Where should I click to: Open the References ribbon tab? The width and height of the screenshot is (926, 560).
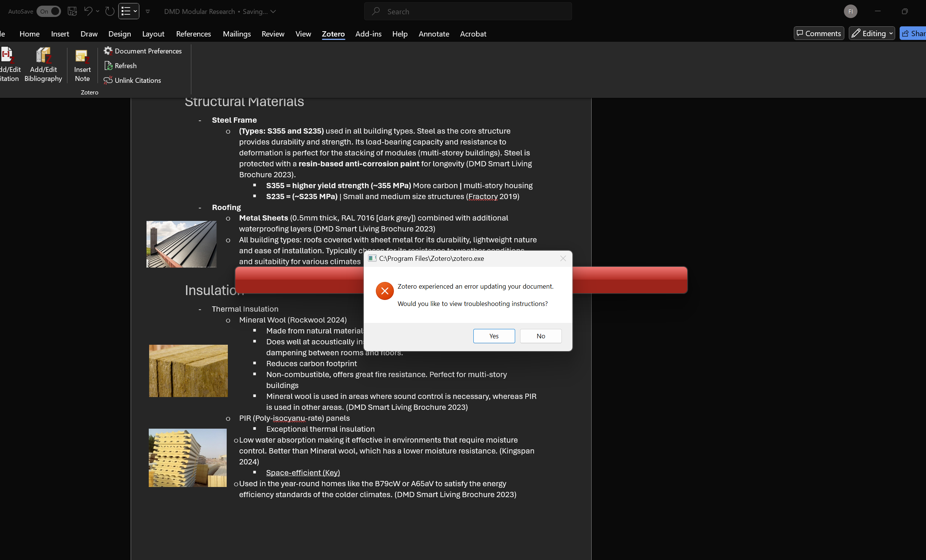(193, 34)
